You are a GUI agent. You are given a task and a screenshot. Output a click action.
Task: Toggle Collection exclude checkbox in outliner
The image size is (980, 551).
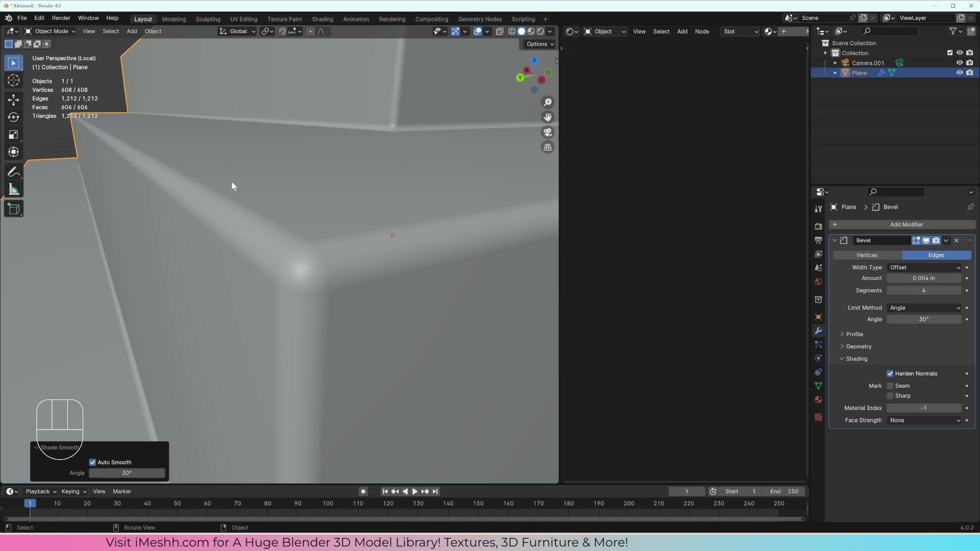point(949,53)
